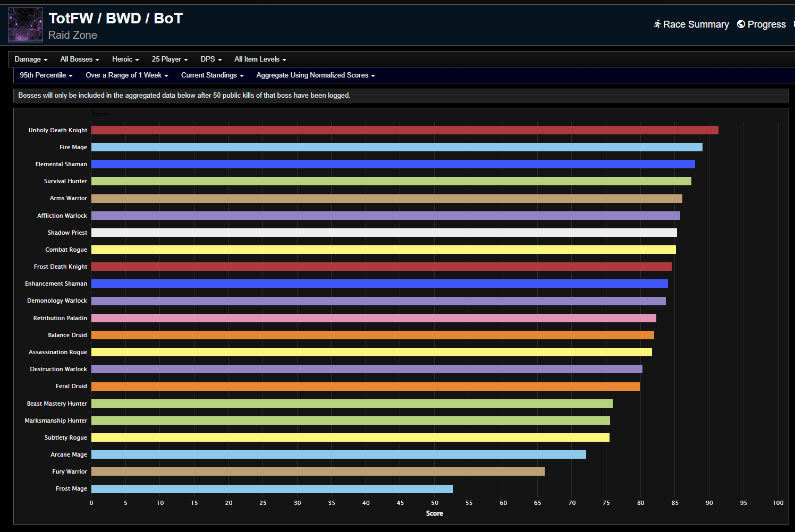Click the Demonology Warlock bar
Viewport: 795px width, 532px height.
click(378, 301)
